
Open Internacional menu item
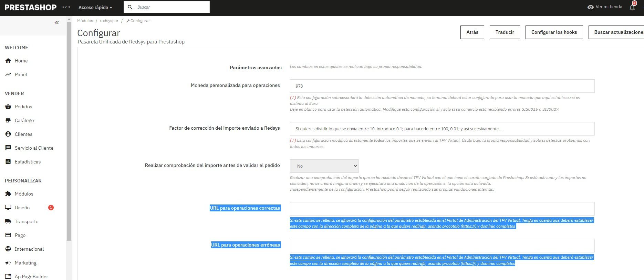[x=29, y=249]
